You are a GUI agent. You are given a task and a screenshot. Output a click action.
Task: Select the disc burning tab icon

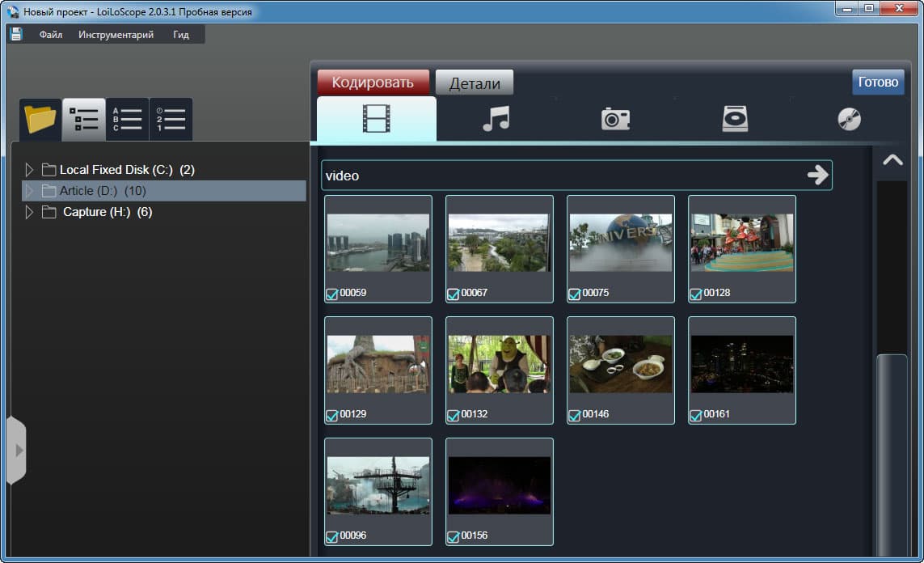pyautogui.click(x=849, y=120)
